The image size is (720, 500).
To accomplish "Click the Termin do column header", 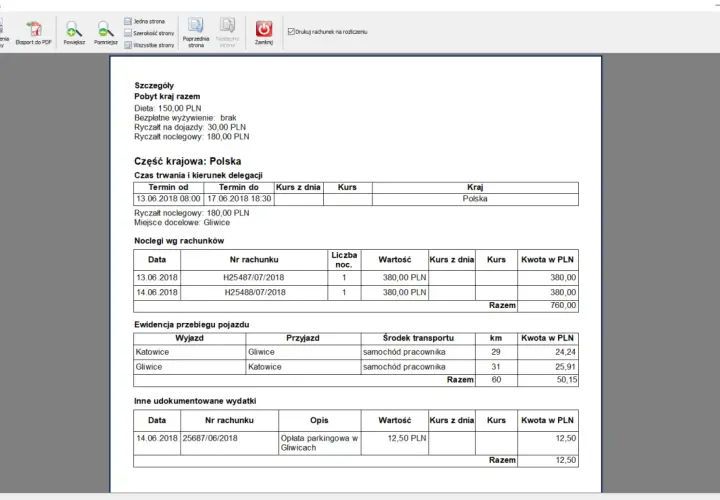I will (x=239, y=187).
